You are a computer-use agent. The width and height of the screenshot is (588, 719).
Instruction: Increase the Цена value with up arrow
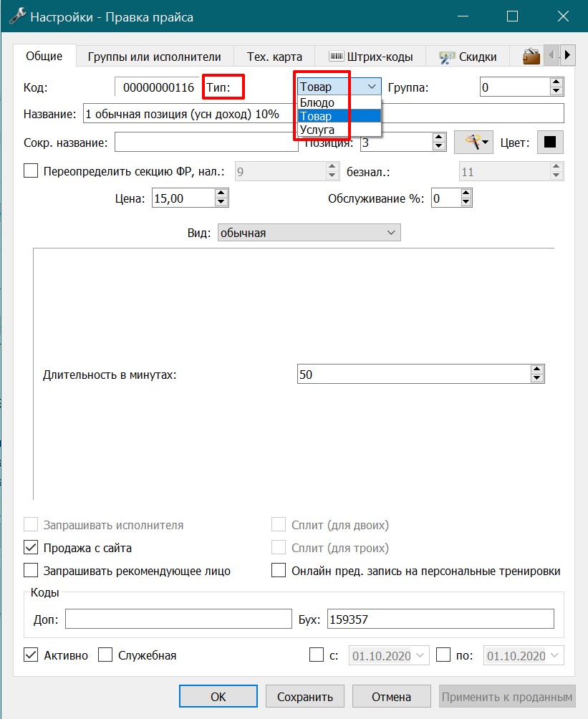221,194
